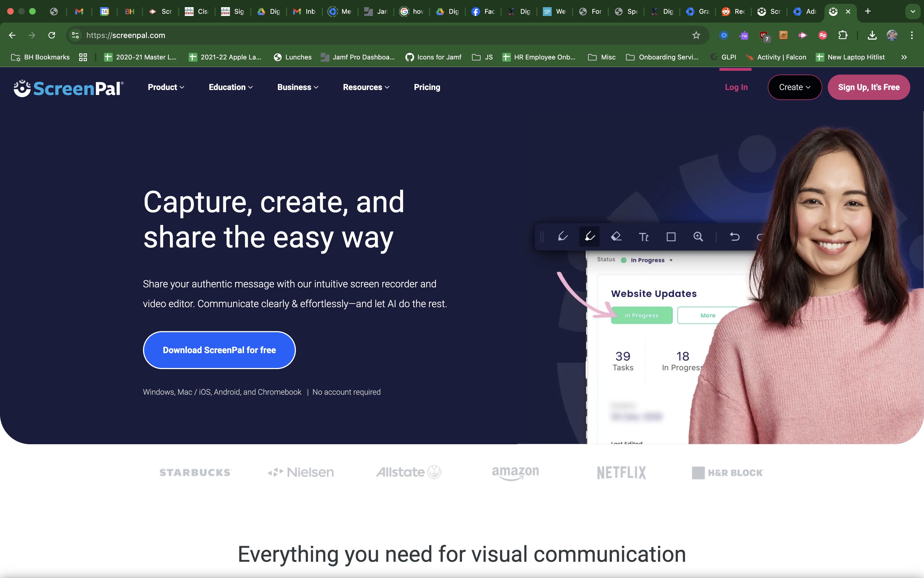924x578 pixels.
Task: Open New Laptop Hitlist bookmark
Action: pyautogui.click(x=850, y=57)
